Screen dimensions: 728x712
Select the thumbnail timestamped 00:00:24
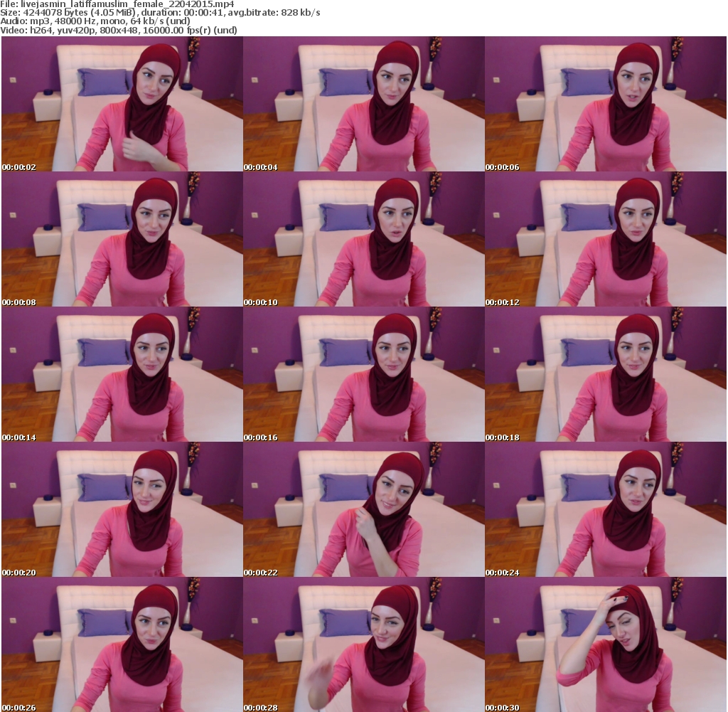606,509
